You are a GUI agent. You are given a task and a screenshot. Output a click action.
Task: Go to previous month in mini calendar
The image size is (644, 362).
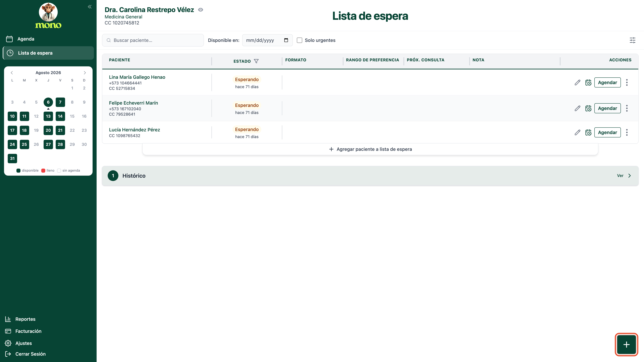12,73
